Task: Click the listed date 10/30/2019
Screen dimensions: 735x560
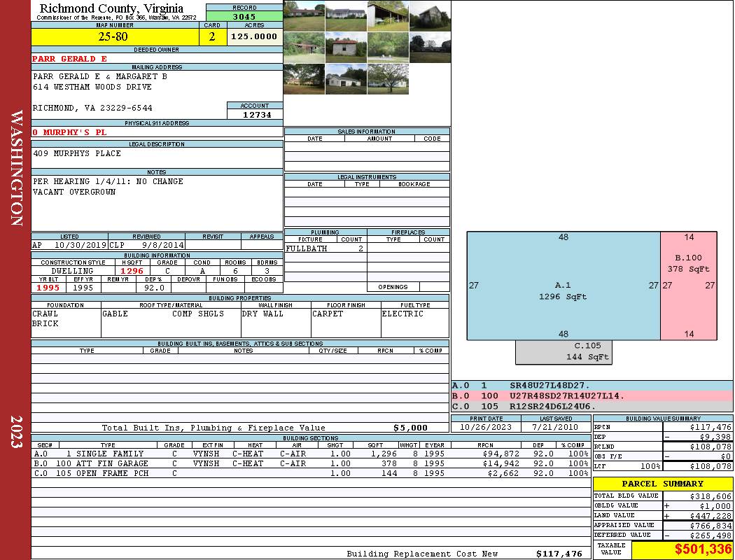Action: tap(80, 244)
